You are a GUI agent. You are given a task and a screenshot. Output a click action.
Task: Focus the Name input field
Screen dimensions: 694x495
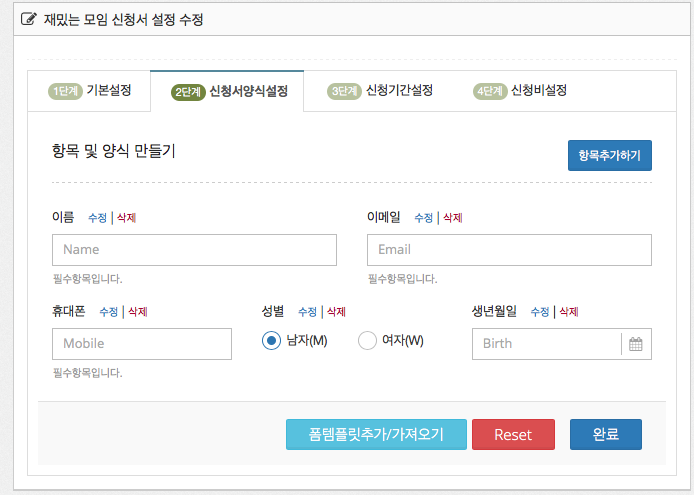194,250
